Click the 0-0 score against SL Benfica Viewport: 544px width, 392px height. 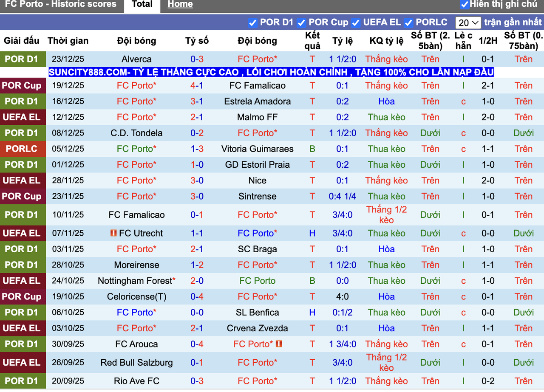point(197,313)
